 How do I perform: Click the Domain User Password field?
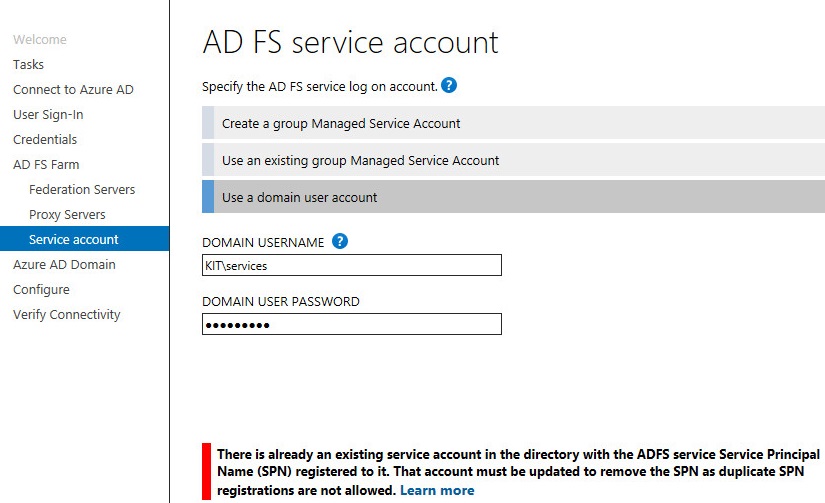tap(351, 324)
